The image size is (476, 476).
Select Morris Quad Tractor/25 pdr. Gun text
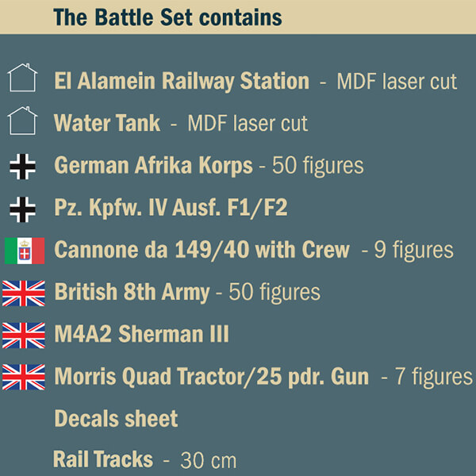pyautogui.click(x=211, y=377)
